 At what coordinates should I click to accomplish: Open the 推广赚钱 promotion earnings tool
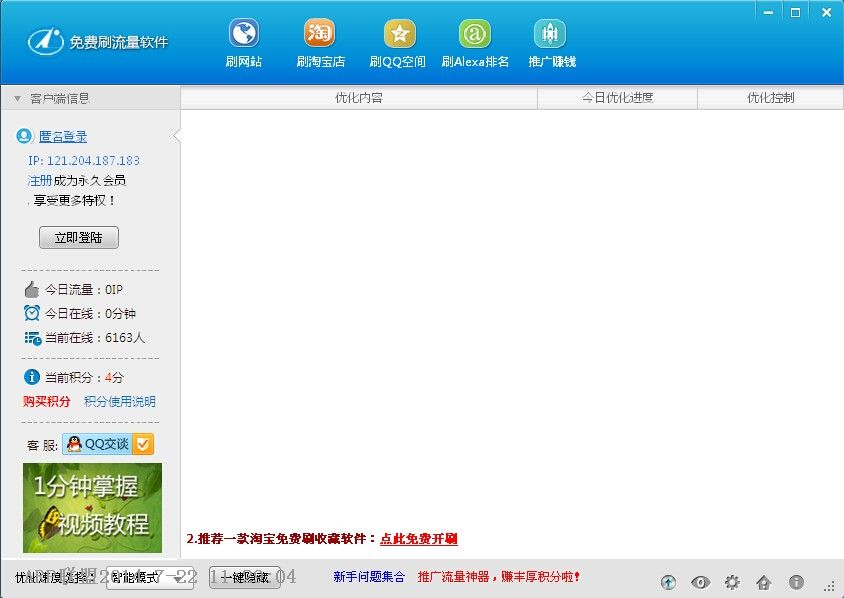pos(551,40)
